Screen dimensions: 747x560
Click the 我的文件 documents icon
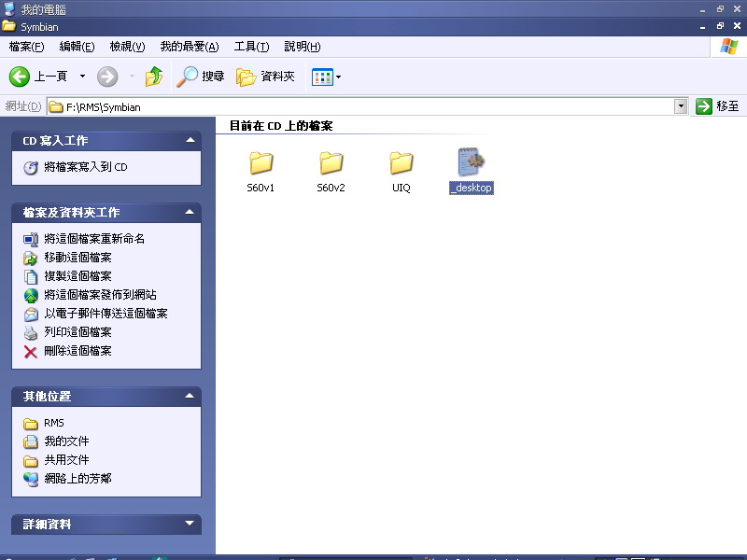(x=31, y=441)
